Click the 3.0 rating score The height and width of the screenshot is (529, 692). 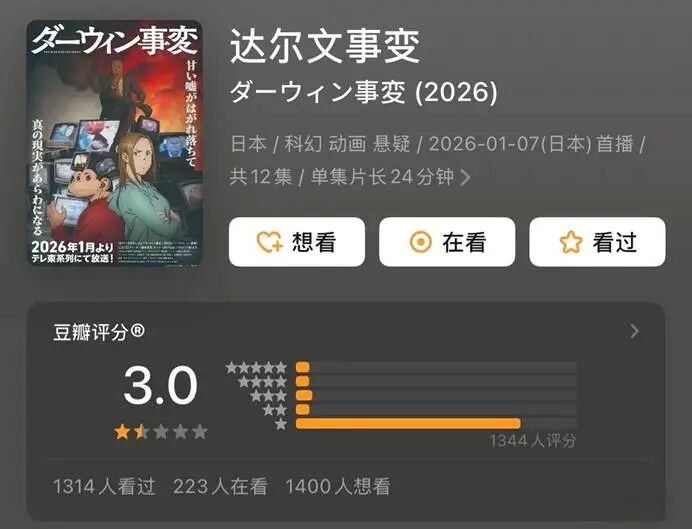coord(160,386)
